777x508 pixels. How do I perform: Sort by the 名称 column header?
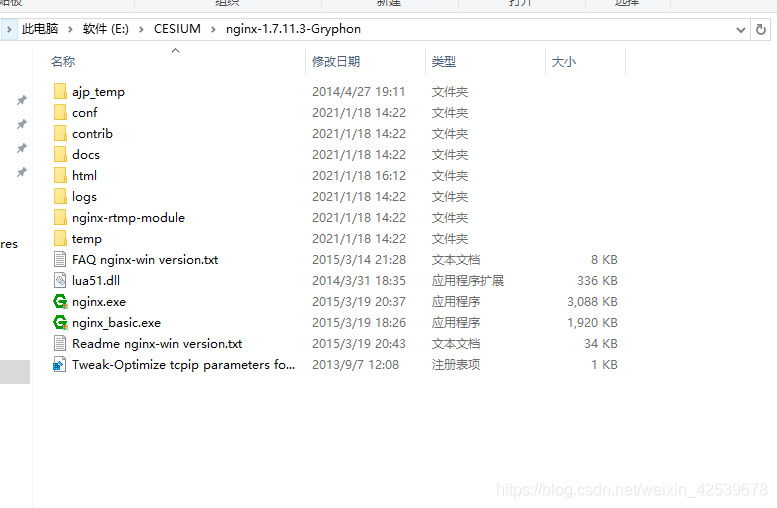(x=63, y=61)
